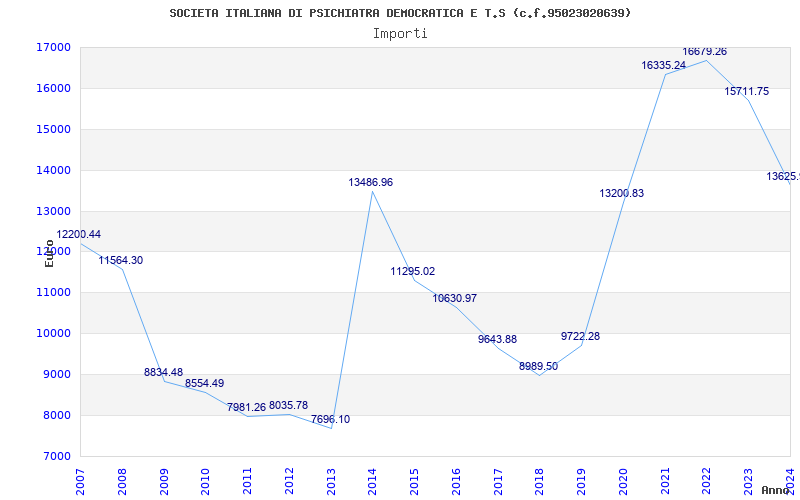The height and width of the screenshot is (500, 800).
Task: Click the data label 7696.10
Action: tap(331, 420)
